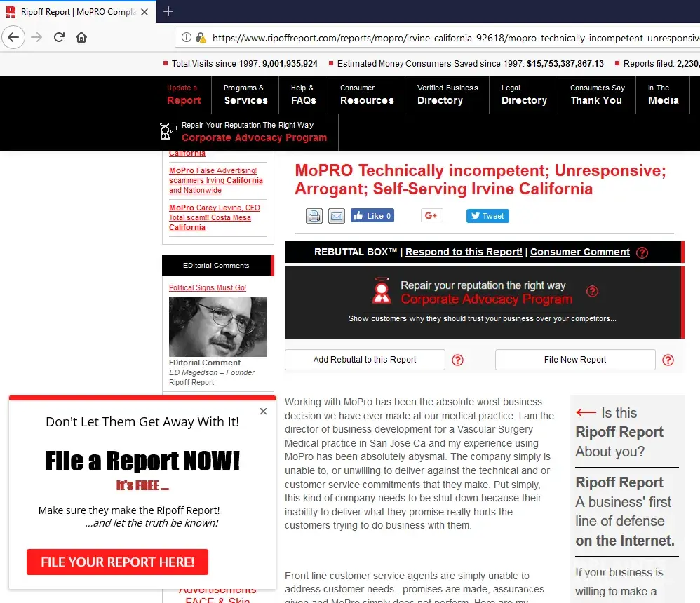Image resolution: width=700 pixels, height=603 pixels.
Task: Click help icon beside Add Rebuttal button
Action: 457,360
